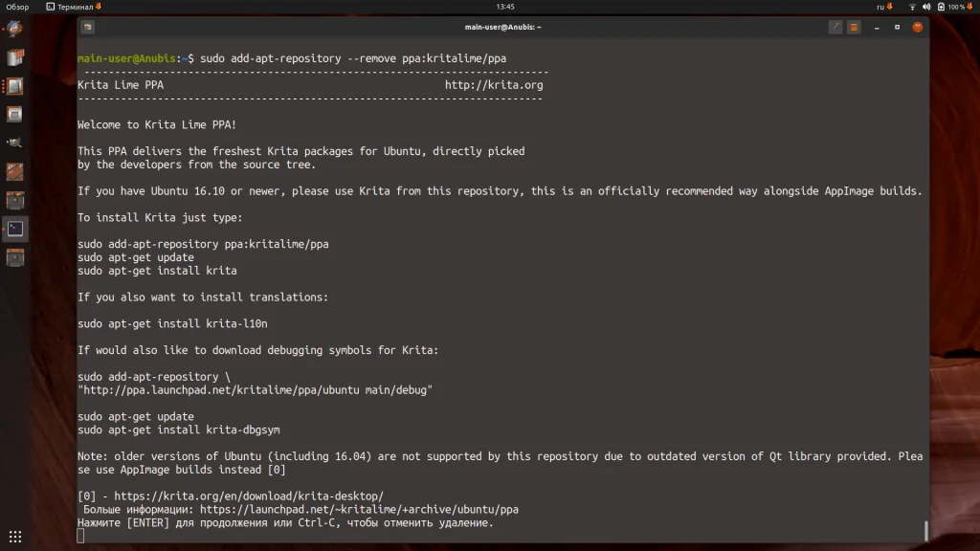Maximize the terminal window
Image resolution: width=980 pixels, height=551 pixels.
tap(897, 27)
